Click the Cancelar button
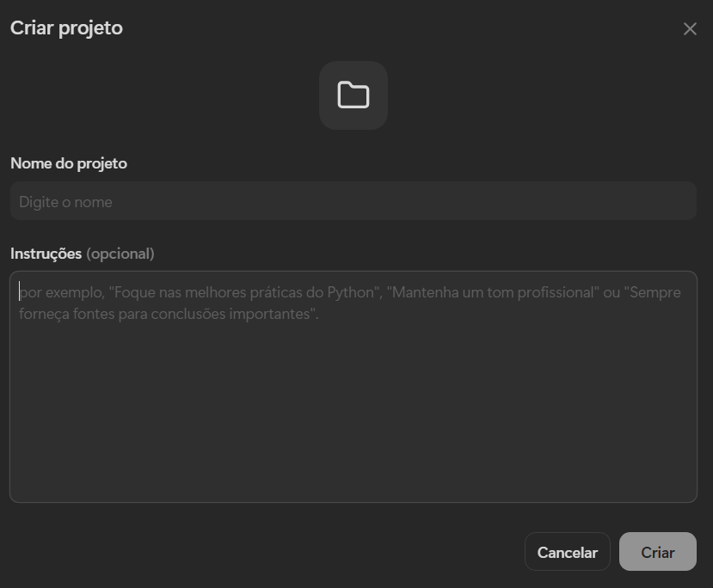 568,552
